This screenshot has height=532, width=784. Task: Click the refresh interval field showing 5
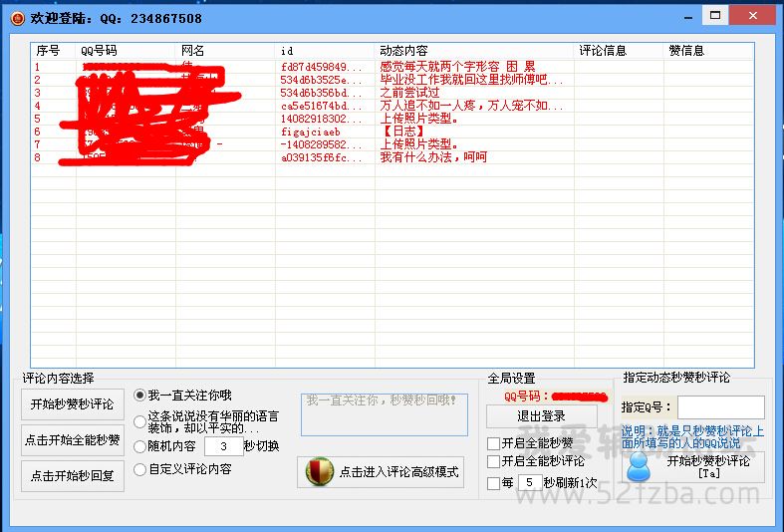(x=530, y=482)
